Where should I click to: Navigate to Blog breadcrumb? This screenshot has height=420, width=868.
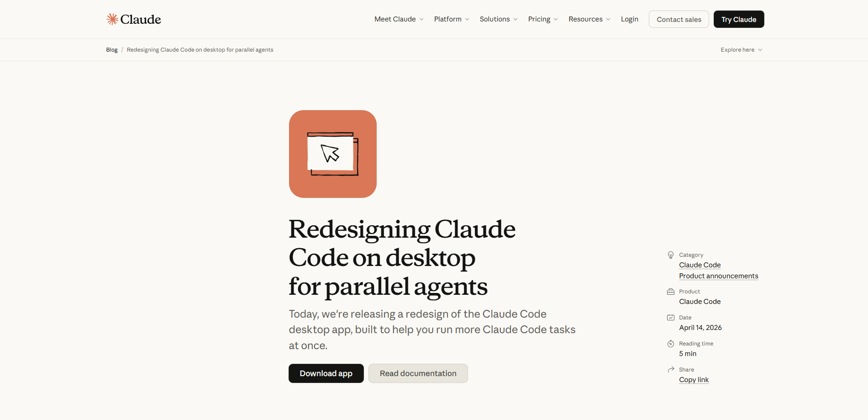tap(112, 50)
